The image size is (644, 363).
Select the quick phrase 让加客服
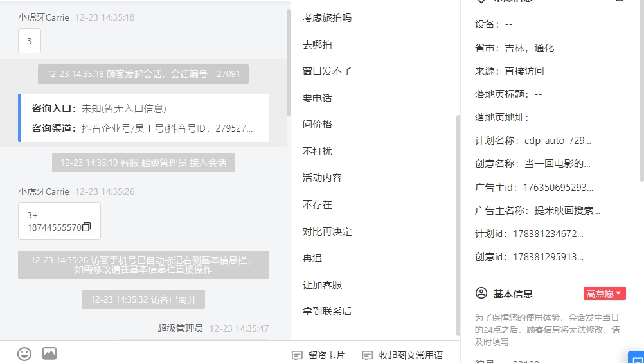(322, 285)
